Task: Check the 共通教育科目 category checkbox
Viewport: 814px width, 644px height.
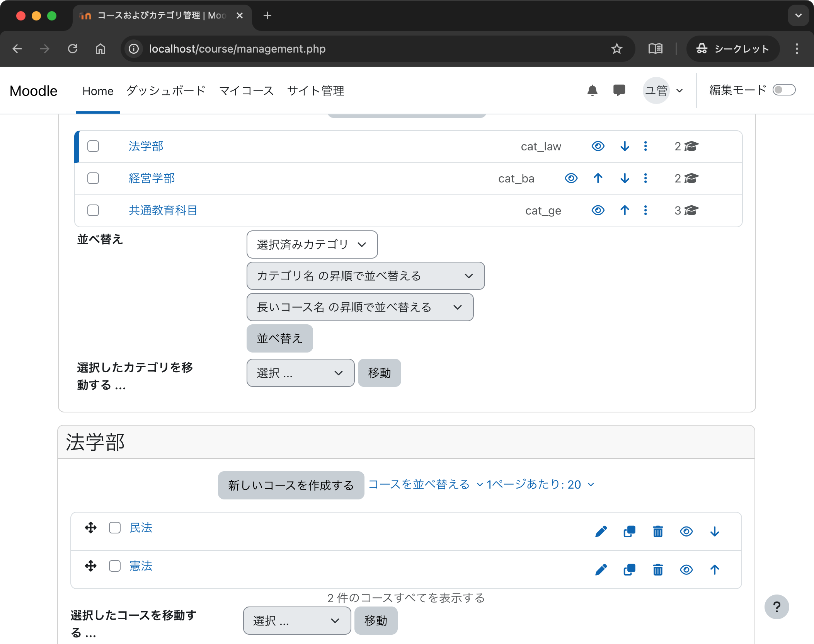Action: point(93,210)
